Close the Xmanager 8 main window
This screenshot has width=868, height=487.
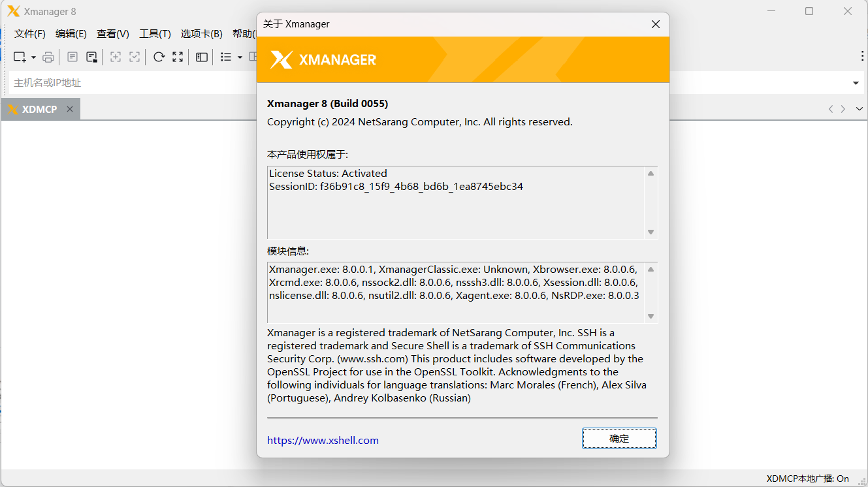point(848,11)
